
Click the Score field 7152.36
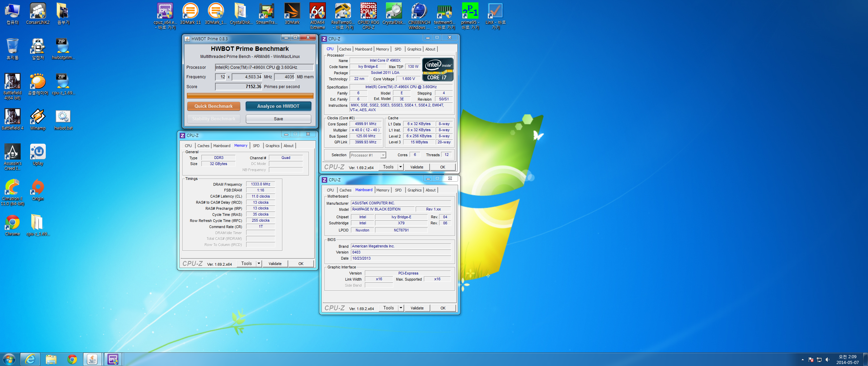[239, 87]
